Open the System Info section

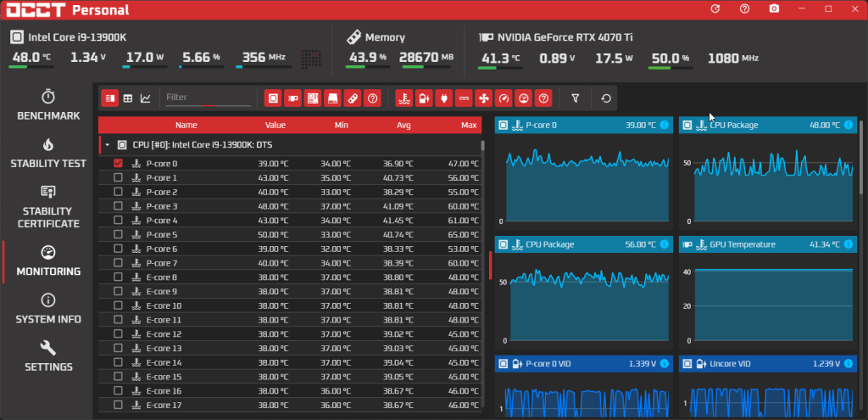pos(48,309)
